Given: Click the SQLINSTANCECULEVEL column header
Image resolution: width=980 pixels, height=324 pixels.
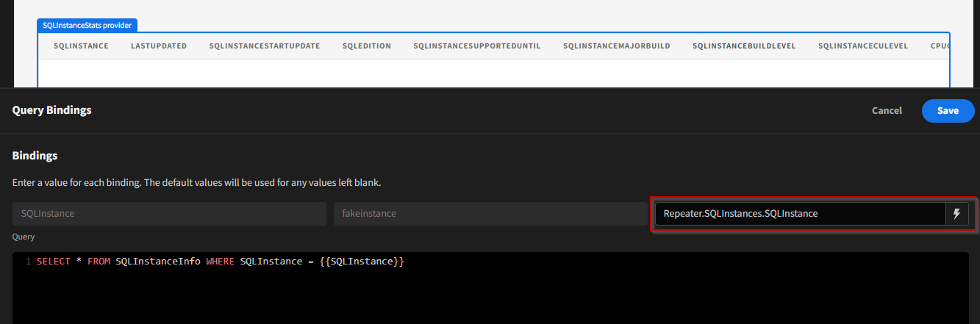Looking at the screenshot, I should tap(863, 46).
